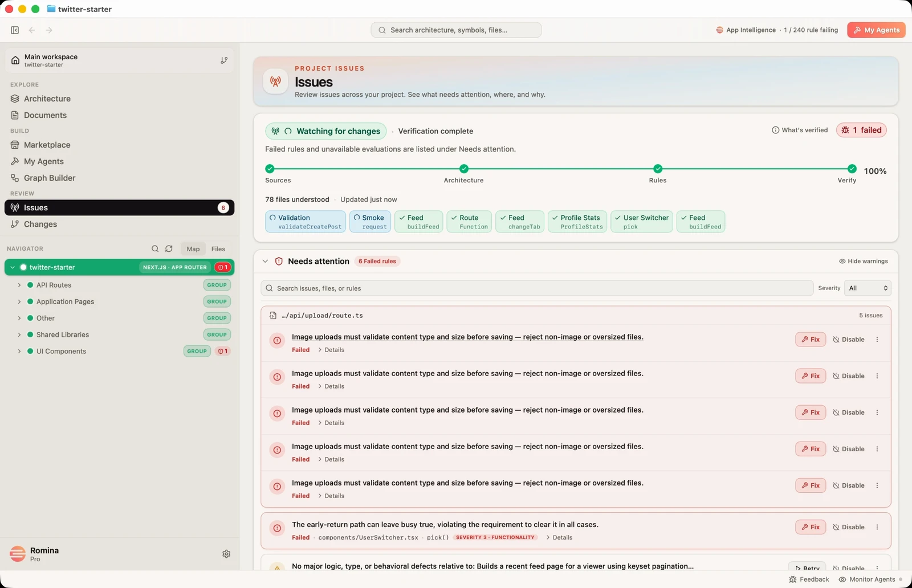Click the What's verified info icon
Screen dimensions: 912x588
pos(775,130)
